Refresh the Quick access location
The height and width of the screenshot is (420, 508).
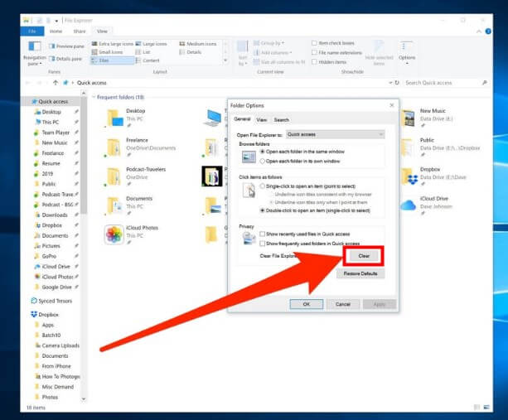coord(397,83)
